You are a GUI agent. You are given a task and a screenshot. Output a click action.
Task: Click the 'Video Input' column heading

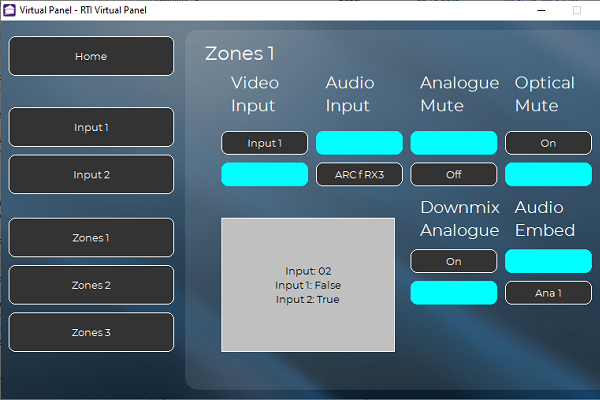(255, 94)
